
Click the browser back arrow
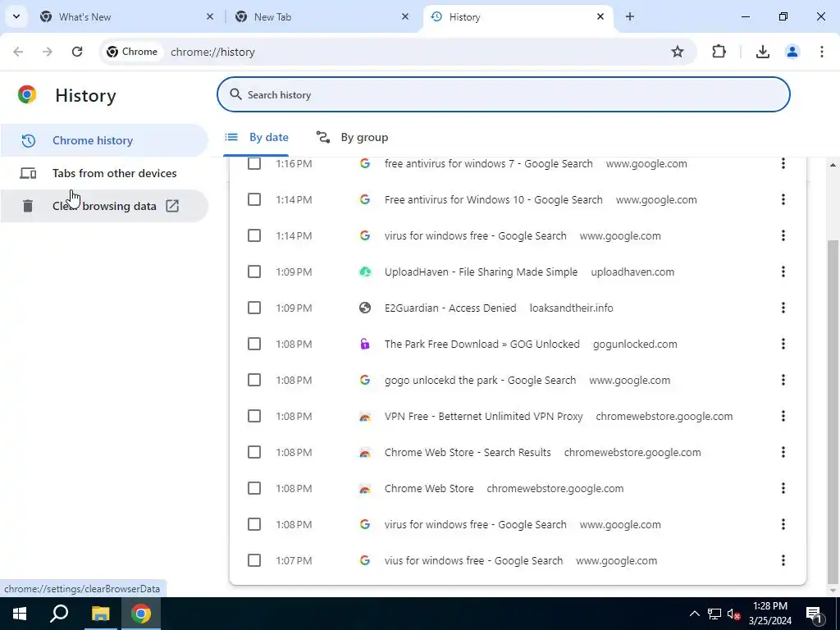(18, 52)
